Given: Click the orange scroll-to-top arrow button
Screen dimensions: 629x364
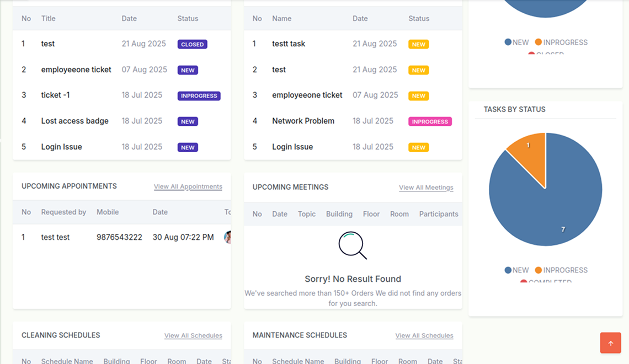Looking at the screenshot, I should coord(610,343).
